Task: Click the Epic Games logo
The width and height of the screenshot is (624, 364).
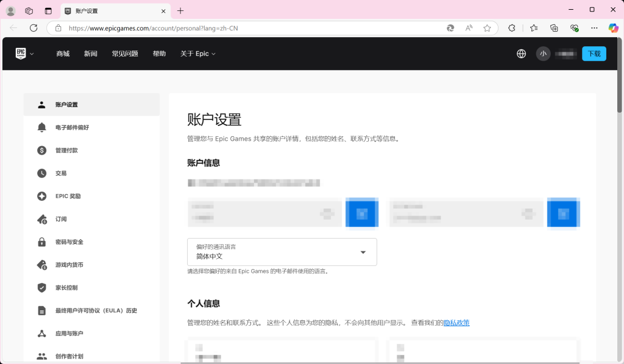Action: pyautogui.click(x=21, y=53)
